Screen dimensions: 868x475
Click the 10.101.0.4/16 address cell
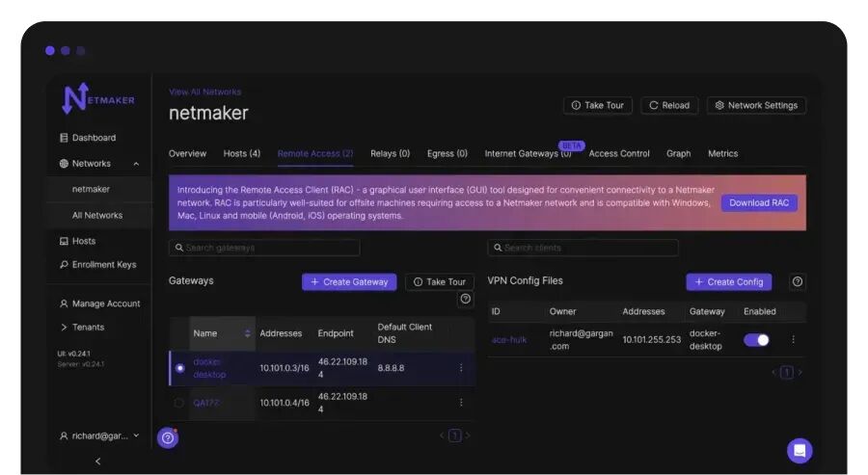pyautogui.click(x=285, y=403)
